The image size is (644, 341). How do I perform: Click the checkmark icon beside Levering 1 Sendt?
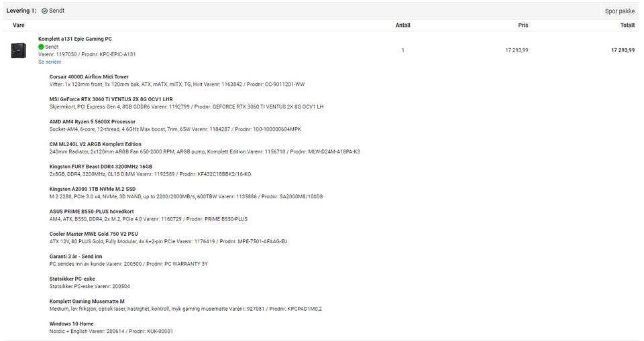click(x=44, y=11)
